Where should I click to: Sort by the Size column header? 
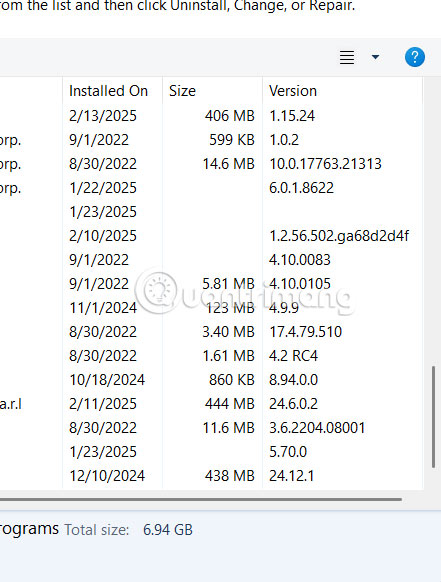(x=182, y=91)
